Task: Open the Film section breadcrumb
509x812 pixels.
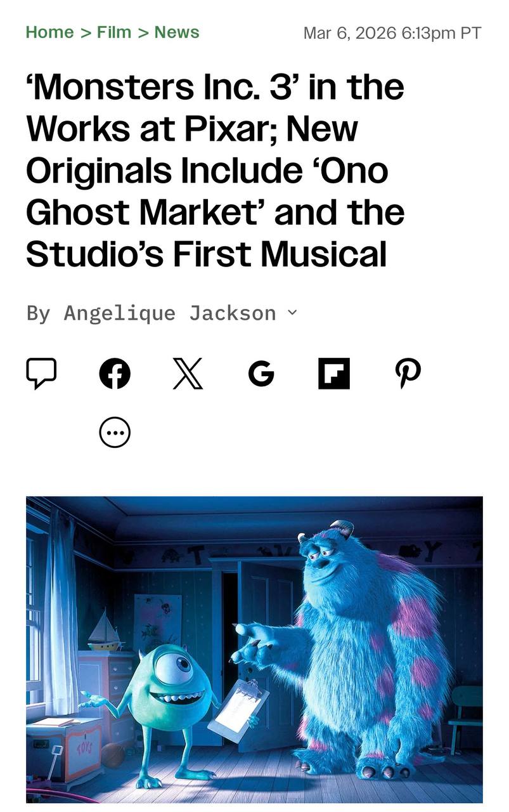Action: [x=113, y=32]
